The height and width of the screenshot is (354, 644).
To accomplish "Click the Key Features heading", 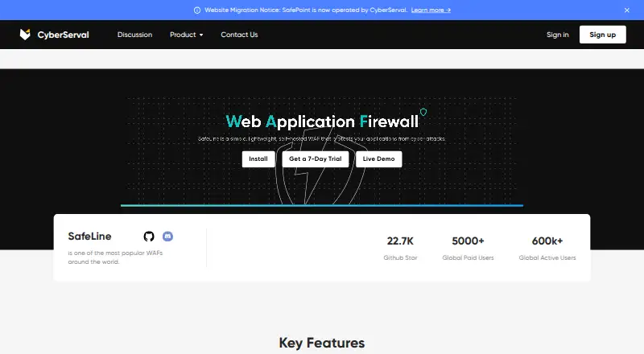I will 321,343.
